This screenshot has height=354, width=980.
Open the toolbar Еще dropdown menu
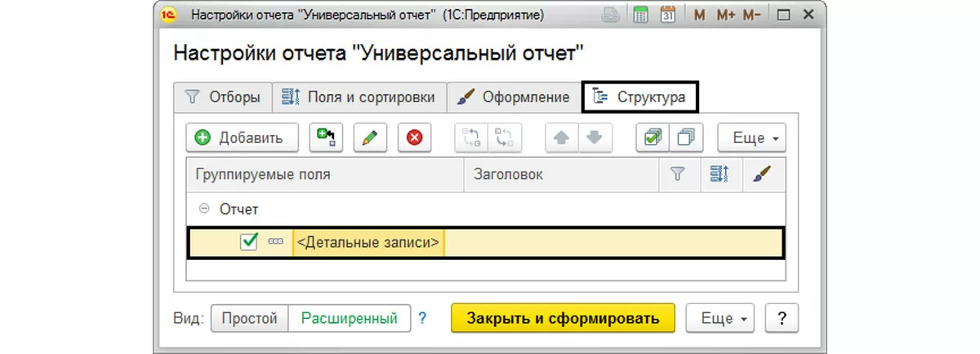coord(751,138)
